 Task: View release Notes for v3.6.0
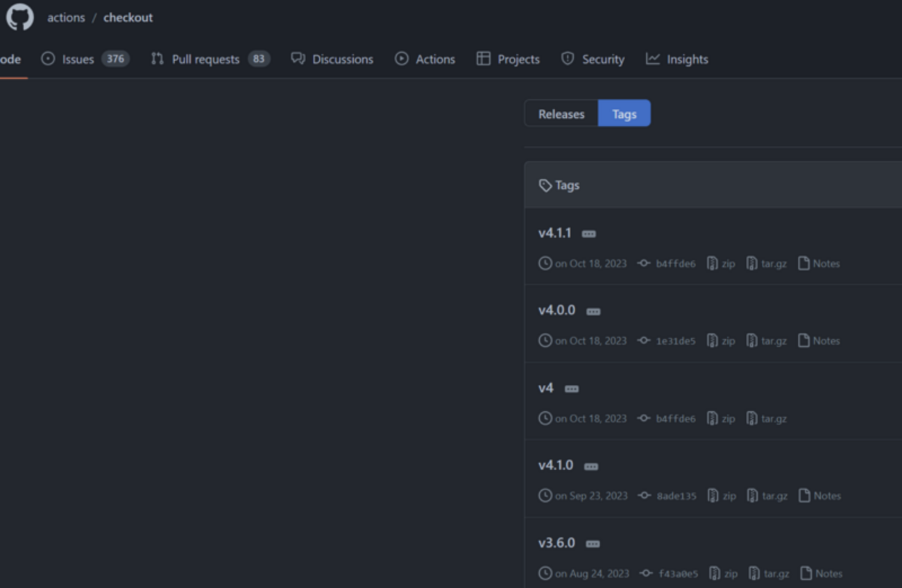(x=822, y=573)
